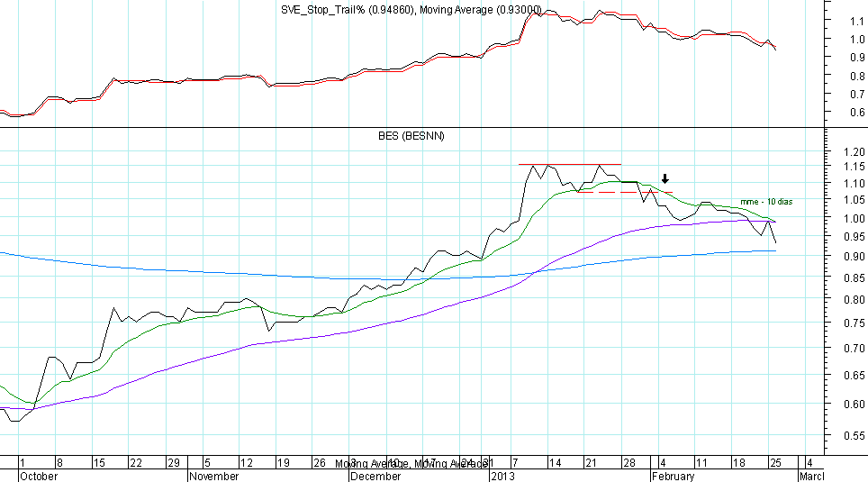Click the 'mme - 10 dias' label
Screen dimensions: 868x482
point(766,202)
